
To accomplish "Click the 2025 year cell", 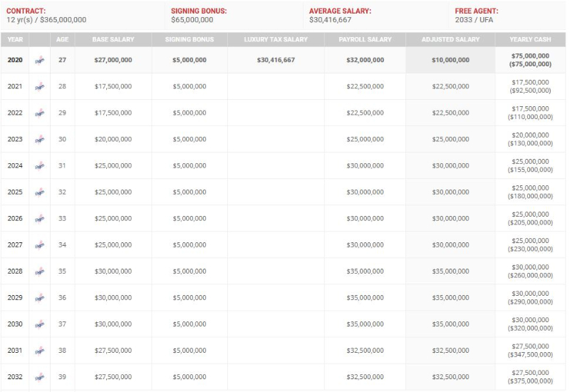I will coord(15,192).
